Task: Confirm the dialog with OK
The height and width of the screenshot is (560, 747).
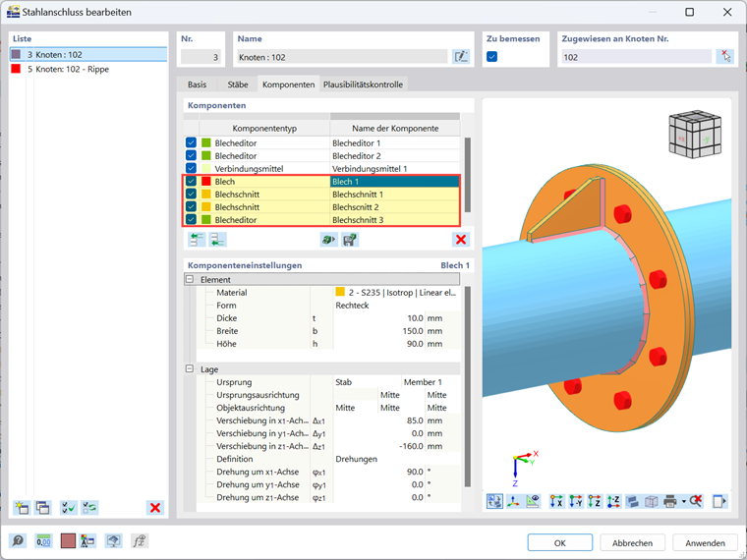Action: (560, 543)
